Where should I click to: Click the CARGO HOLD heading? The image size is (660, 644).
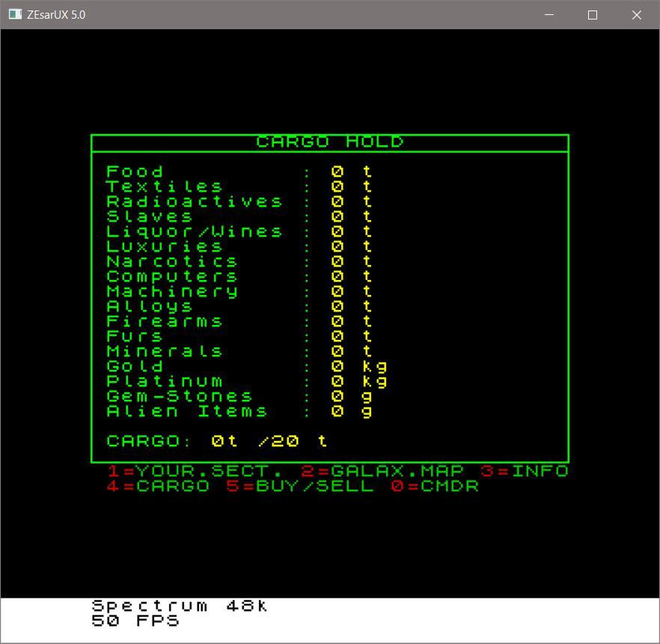coord(329,142)
